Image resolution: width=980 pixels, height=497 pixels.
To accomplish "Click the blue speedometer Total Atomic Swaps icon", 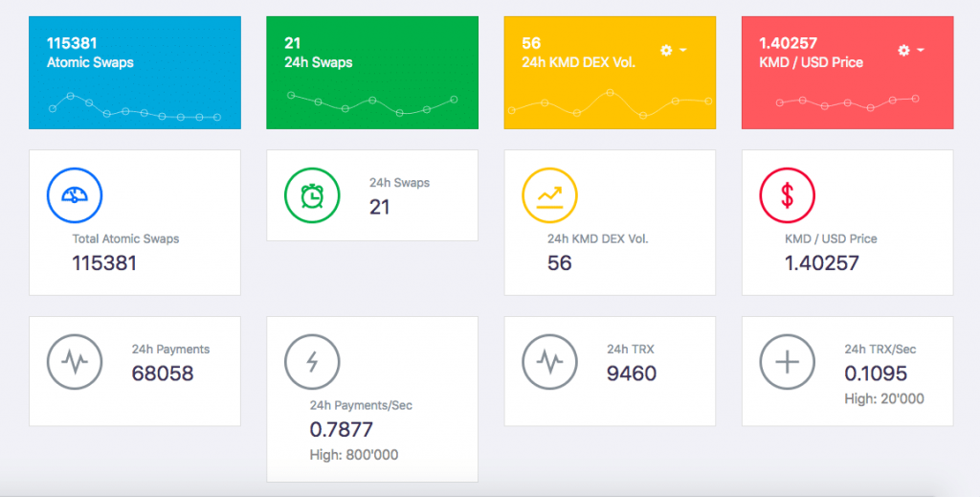I will (75, 195).
